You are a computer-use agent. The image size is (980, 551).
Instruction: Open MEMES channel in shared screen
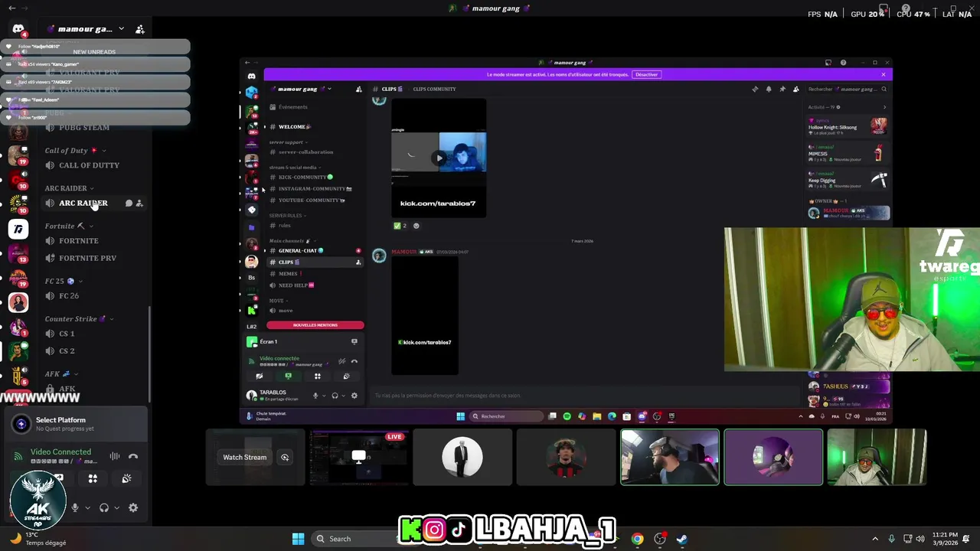click(289, 273)
